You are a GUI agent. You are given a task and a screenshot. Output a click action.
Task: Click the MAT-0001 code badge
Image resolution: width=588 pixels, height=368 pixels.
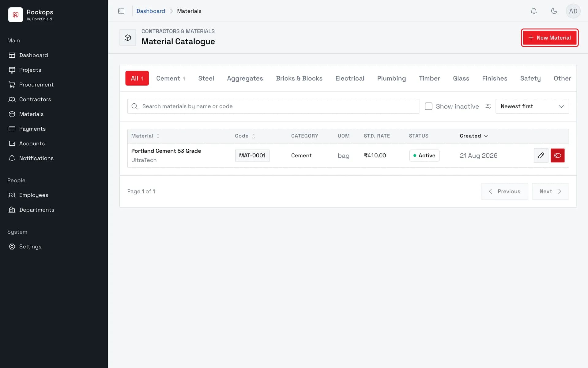coord(252,155)
